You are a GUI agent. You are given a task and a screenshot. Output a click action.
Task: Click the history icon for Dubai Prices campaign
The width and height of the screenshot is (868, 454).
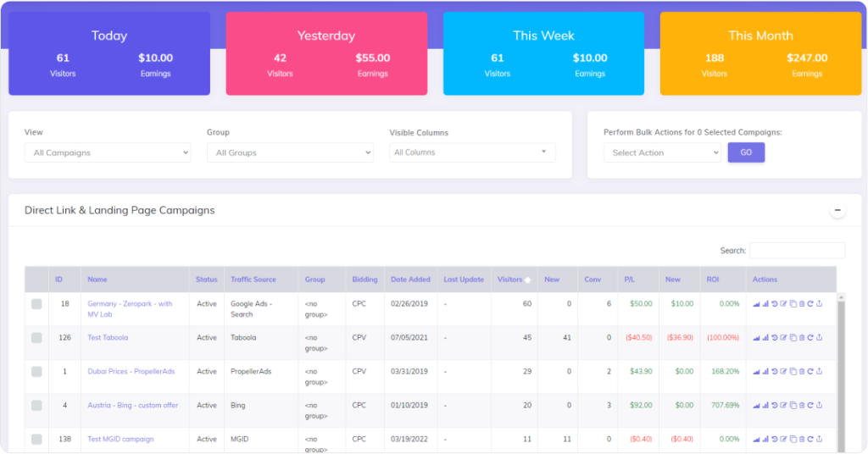774,371
